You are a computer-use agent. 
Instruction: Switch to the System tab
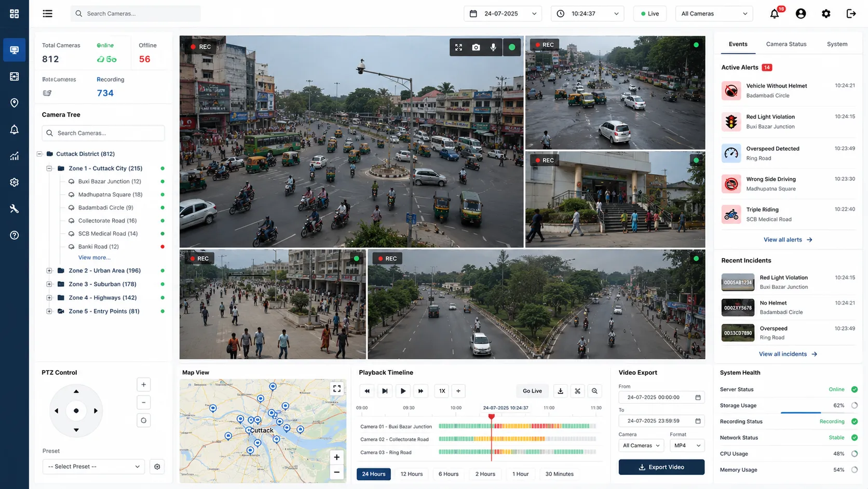pos(837,44)
